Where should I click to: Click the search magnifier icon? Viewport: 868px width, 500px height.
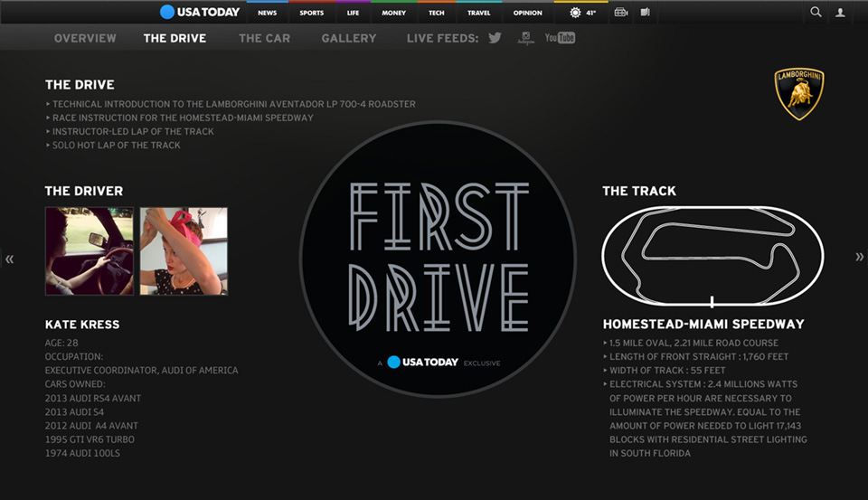click(816, 12)
